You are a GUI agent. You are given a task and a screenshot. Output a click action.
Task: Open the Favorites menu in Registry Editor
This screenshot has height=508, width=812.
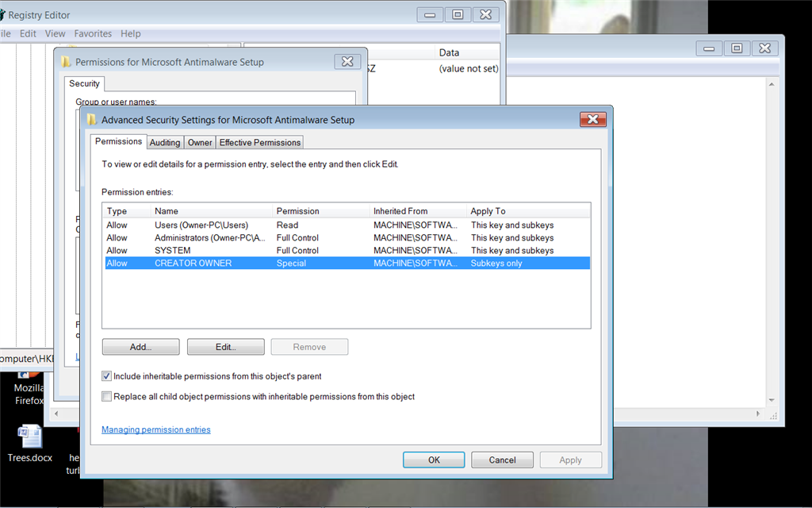(93, 33)
